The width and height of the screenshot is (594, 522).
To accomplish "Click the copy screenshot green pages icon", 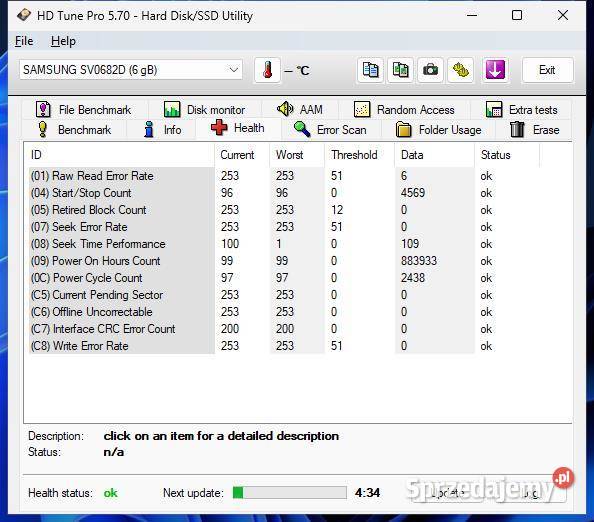I will click(x=400, y=70).
